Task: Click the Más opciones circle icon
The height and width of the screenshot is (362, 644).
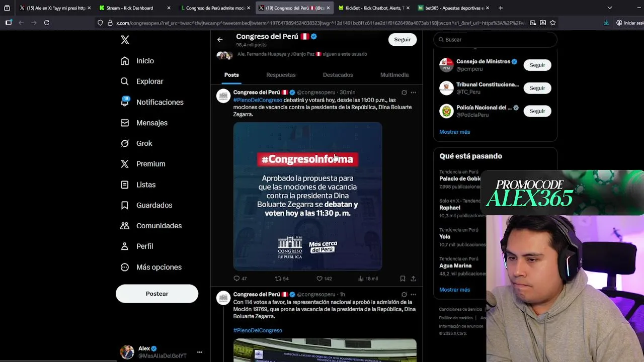Action: [x=125, y=267]
